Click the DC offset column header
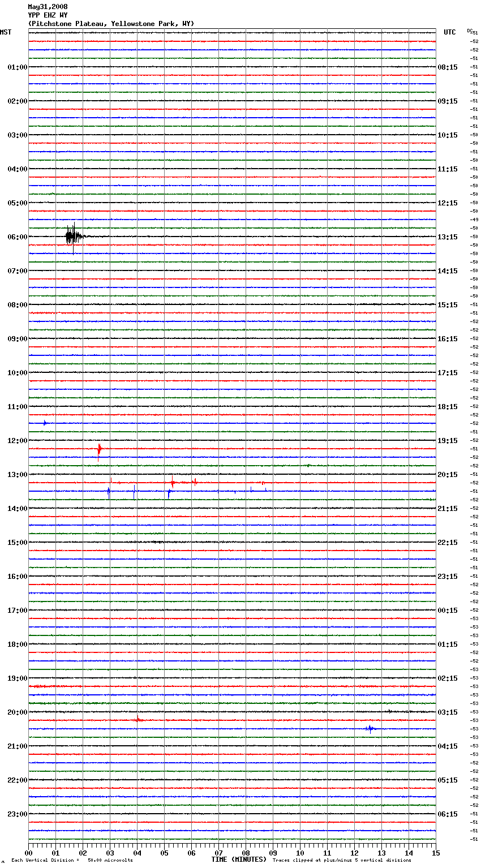This screenshot has height=868, width=481. coord(470,31)
